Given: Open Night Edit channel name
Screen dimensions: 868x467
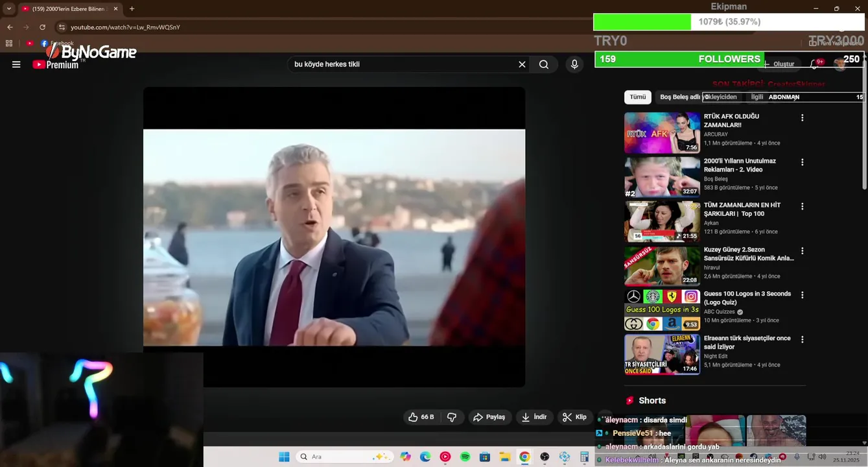Looking at the screenshot, I should 716,356.
